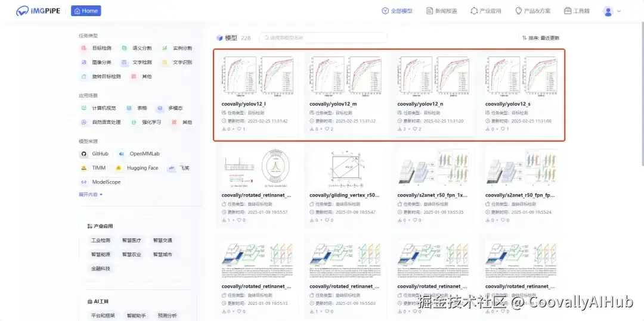Click the download icon on yolov12_s card
Viewport: 644px width, 321px height.
[x=488, y=129]
